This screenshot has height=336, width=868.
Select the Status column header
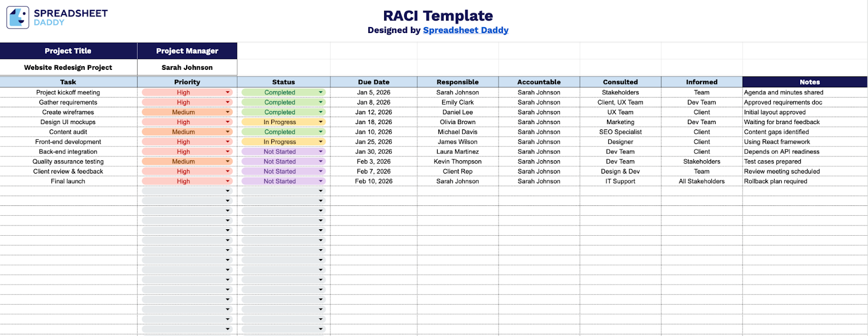[283, 82]
